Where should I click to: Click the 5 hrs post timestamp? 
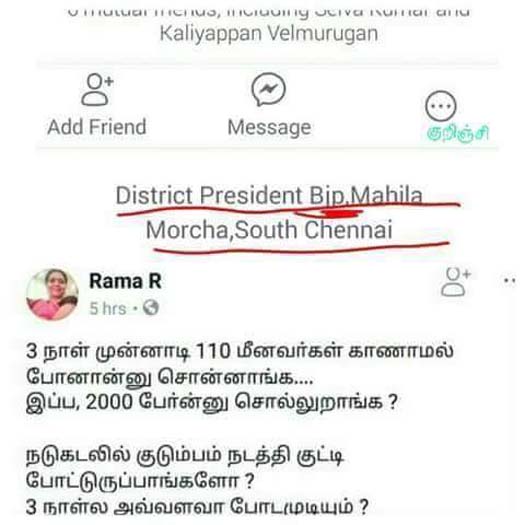(x=108, y=308)
